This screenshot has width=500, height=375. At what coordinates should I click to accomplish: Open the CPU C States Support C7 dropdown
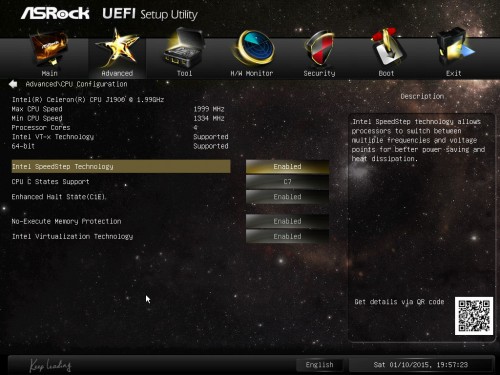[x=287, y=182]
